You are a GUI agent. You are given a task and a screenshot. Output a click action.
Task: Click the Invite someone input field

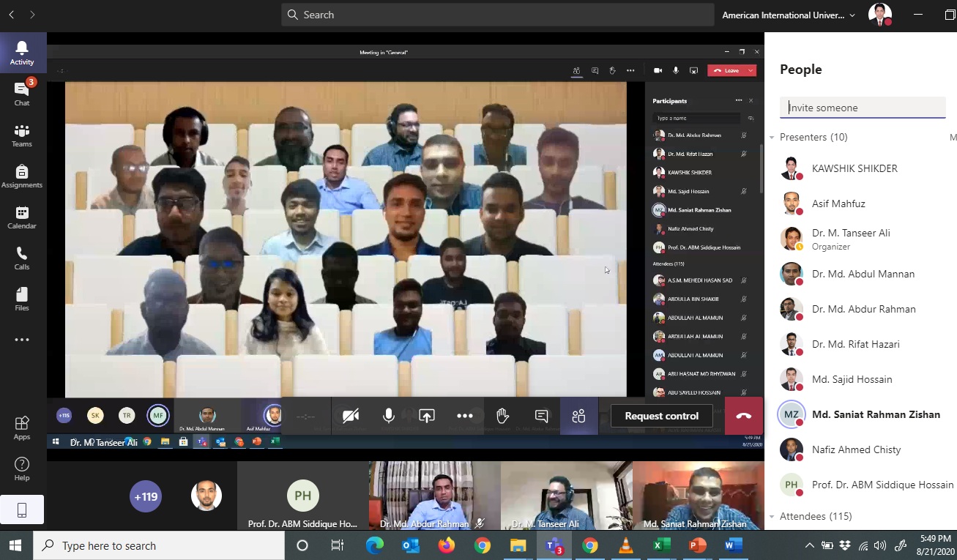click(863, 108)
